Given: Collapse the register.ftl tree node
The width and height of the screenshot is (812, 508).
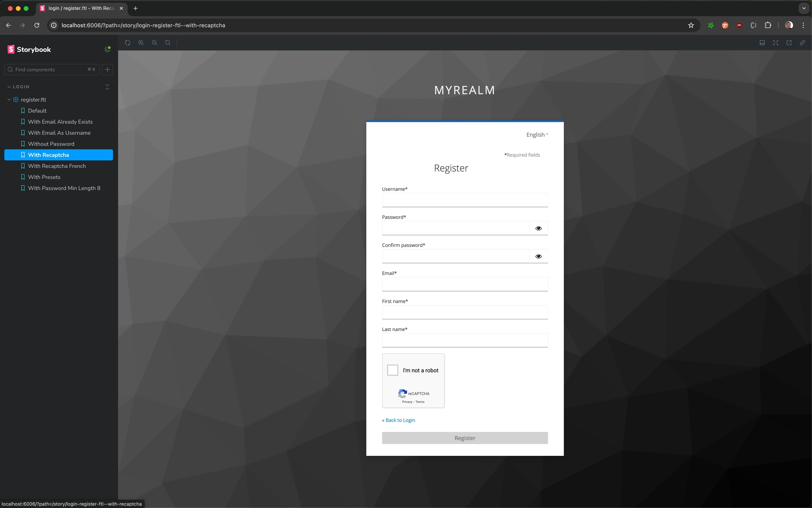Looking at the screenshot, I should click(9, 100).
